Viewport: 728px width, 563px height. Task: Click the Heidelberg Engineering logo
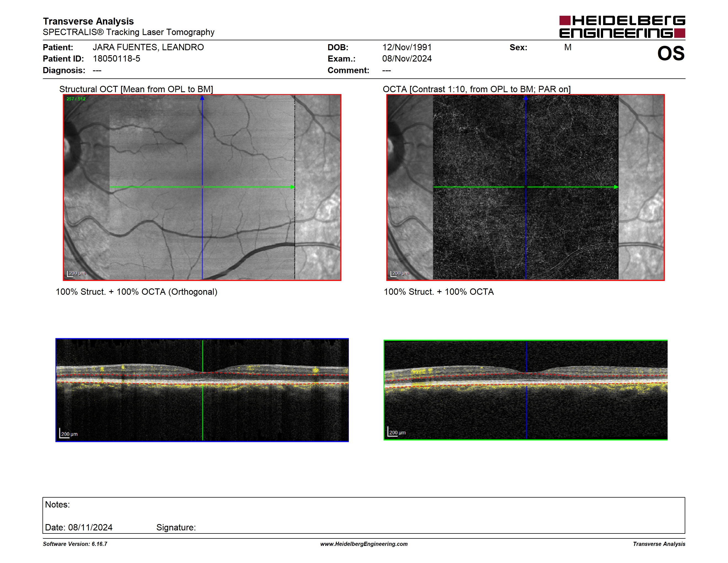(622, 27)
